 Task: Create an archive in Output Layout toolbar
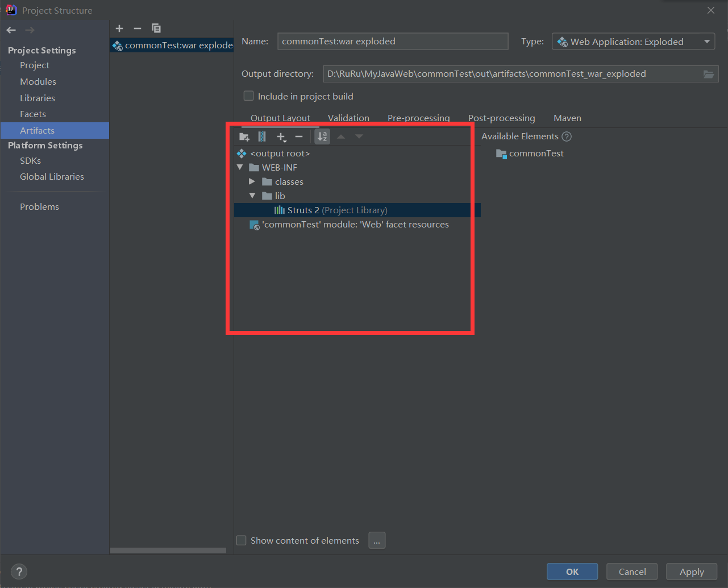[262, 136]
